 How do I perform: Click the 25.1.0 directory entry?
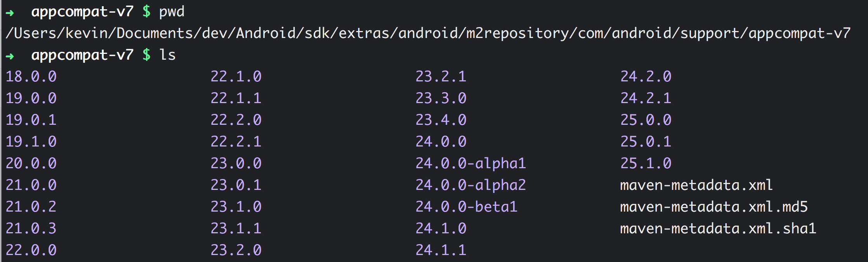[646, 164]
